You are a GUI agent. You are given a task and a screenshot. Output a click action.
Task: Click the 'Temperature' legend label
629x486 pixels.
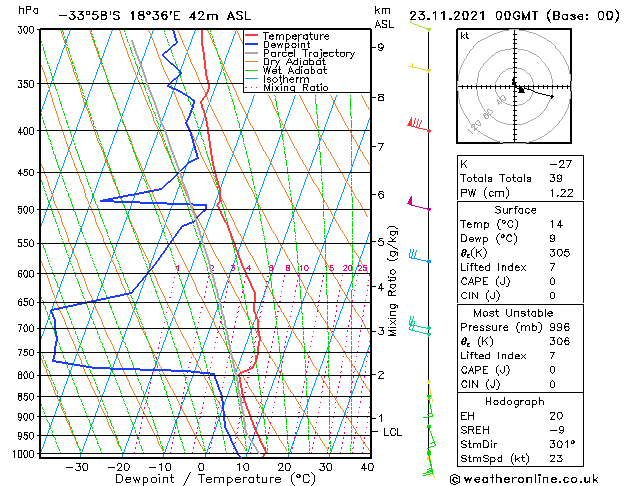tap(296, 36)
